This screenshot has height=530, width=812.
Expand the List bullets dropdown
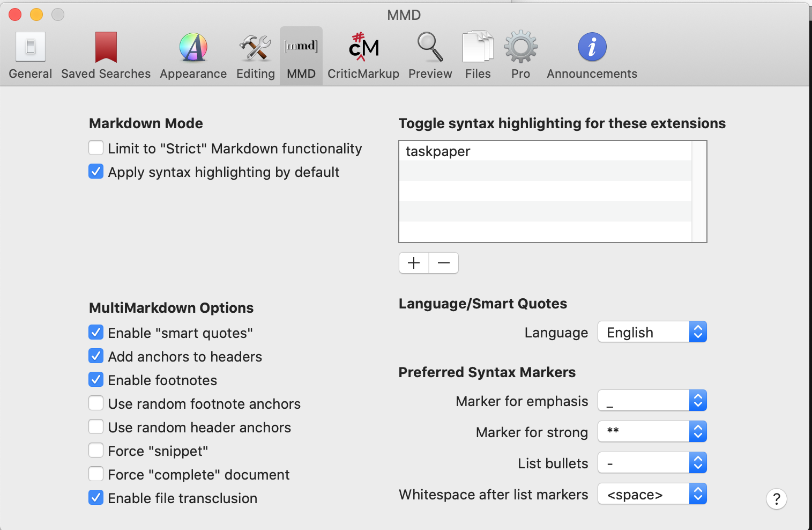(652, 463)
